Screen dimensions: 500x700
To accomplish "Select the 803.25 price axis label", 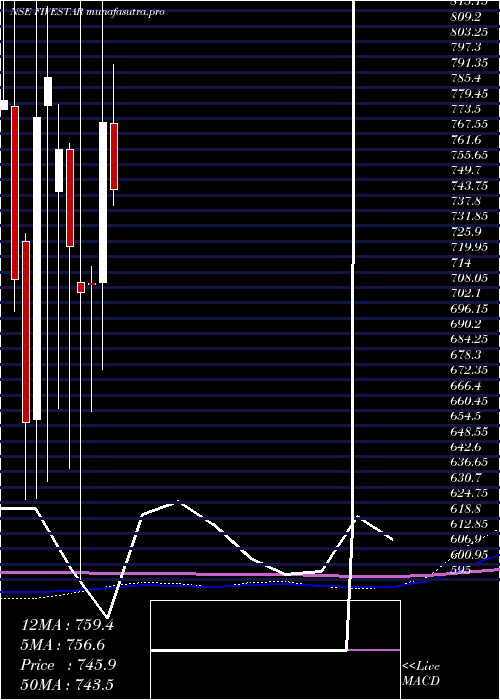I will [x=468, y=32].
